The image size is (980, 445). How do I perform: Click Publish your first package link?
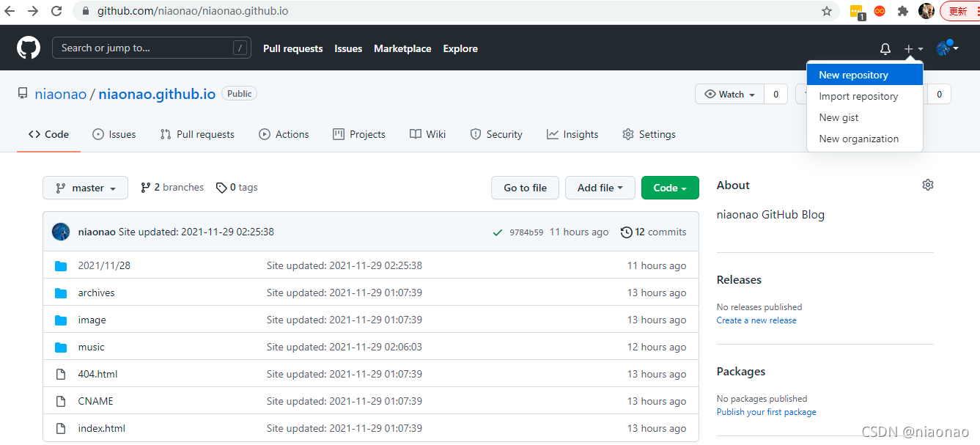click(x=766, y=412)
